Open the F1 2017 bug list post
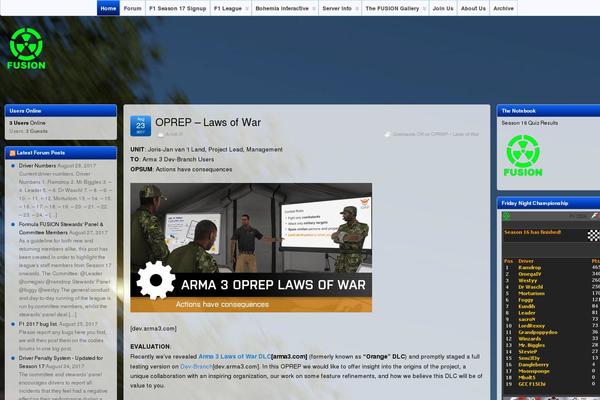Viewport: 600px width, 400px height. [38, 324]
